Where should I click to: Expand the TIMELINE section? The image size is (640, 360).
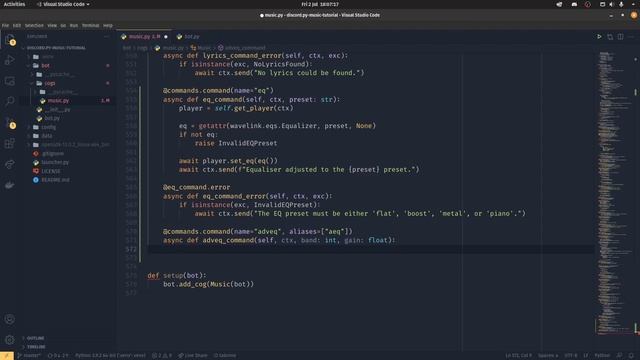coord(69,347)
